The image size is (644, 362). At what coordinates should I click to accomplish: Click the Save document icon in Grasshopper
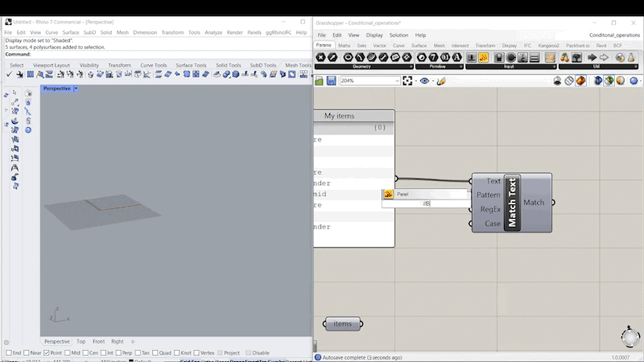pos(332,81)
